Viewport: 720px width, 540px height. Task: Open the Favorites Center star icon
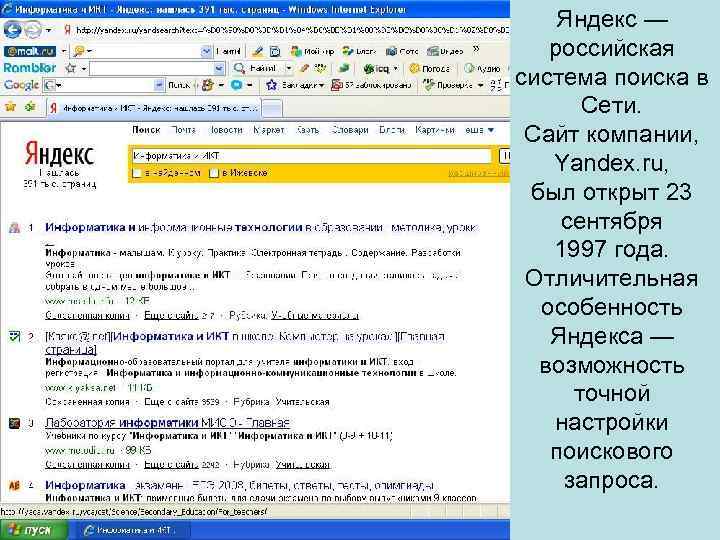[x=10, y=107]
